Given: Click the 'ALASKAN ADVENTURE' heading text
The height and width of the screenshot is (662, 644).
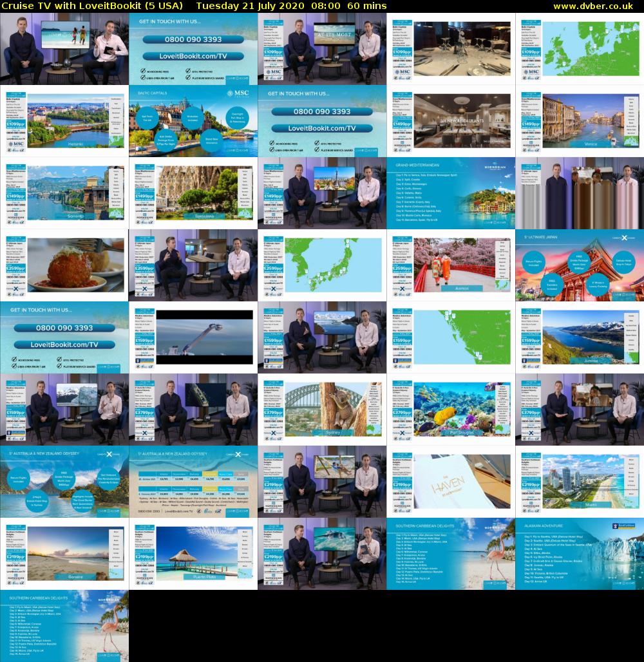Looking at the screenshot, I should click(544, 526).
